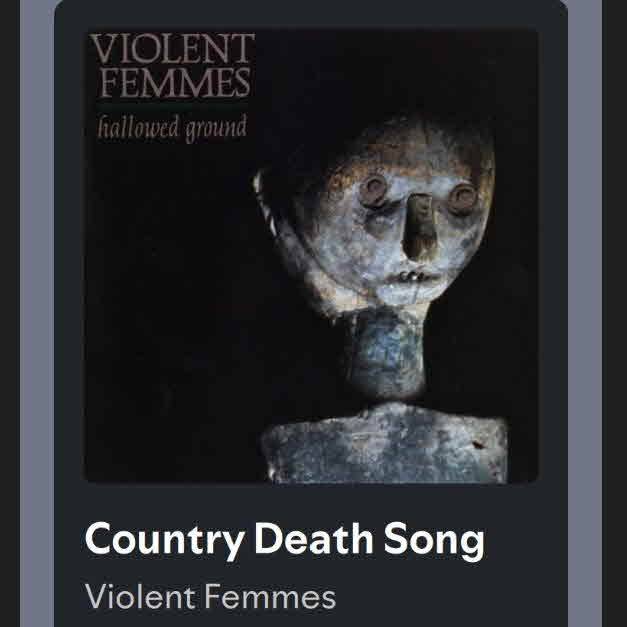Viewport: 627px width, 627px height.
Task: Click the gray-blue border right of the card
Action: [x=585, y=314]
